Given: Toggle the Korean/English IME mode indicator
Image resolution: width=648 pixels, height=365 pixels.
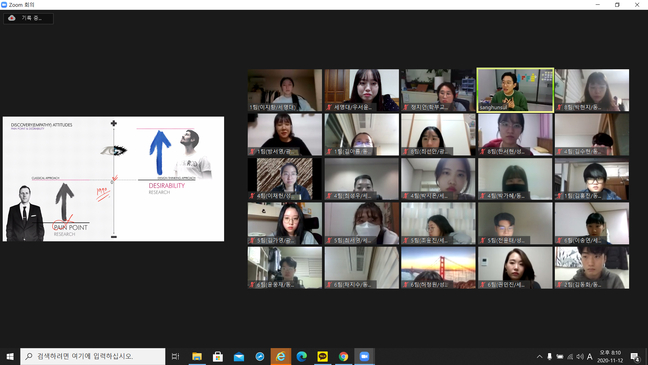Looking at the screenshot, I should pos(590,356).
